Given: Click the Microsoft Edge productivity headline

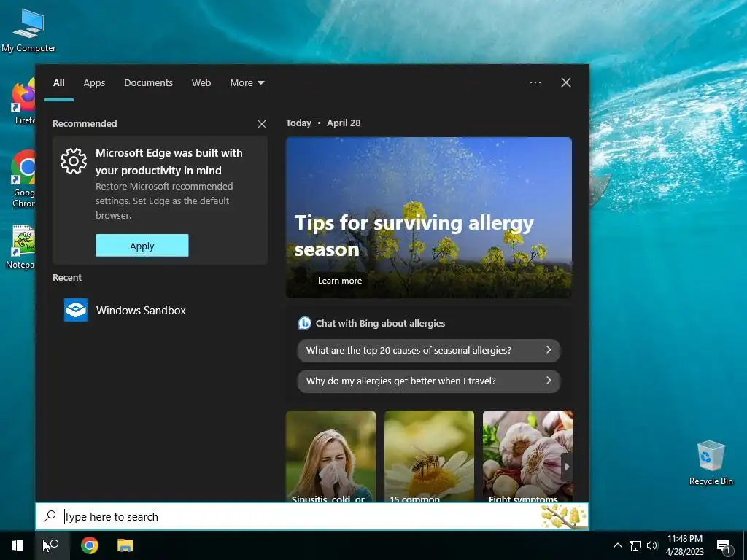Looking at the screenshot, I should (x=169, y=161).
